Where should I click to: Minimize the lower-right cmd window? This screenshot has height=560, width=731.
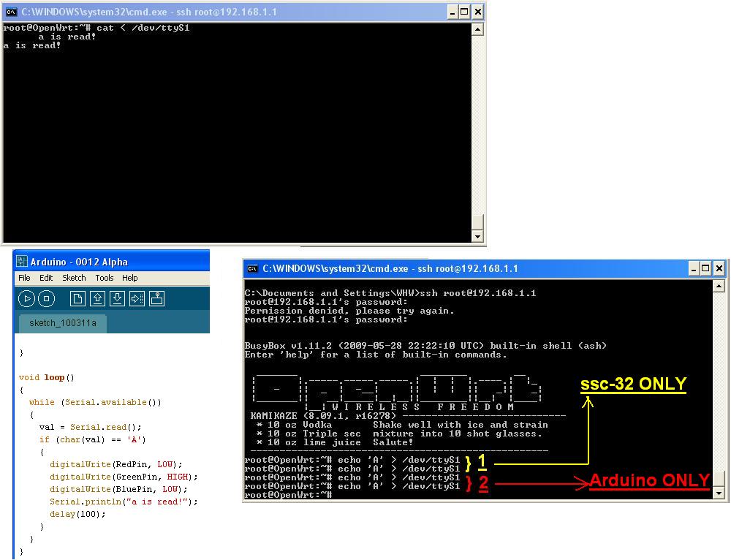694,268
